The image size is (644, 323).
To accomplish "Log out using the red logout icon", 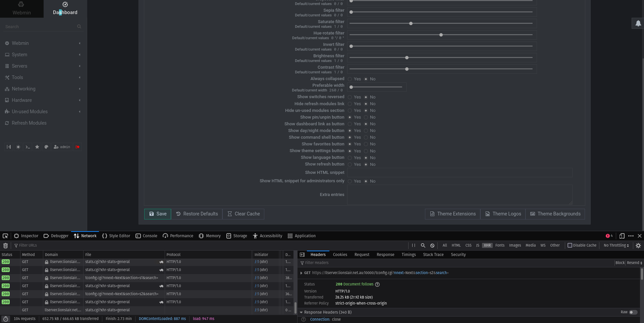I will pyautogui.click(x=77, y=147).
